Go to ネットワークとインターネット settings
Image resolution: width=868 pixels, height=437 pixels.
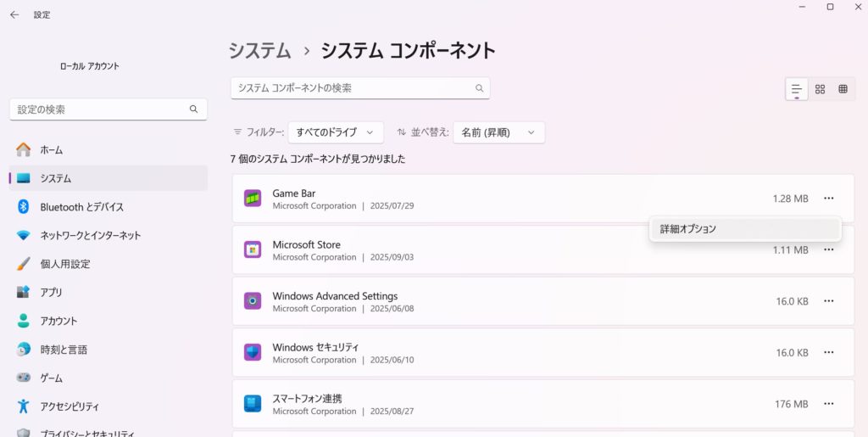pos(90,235)
